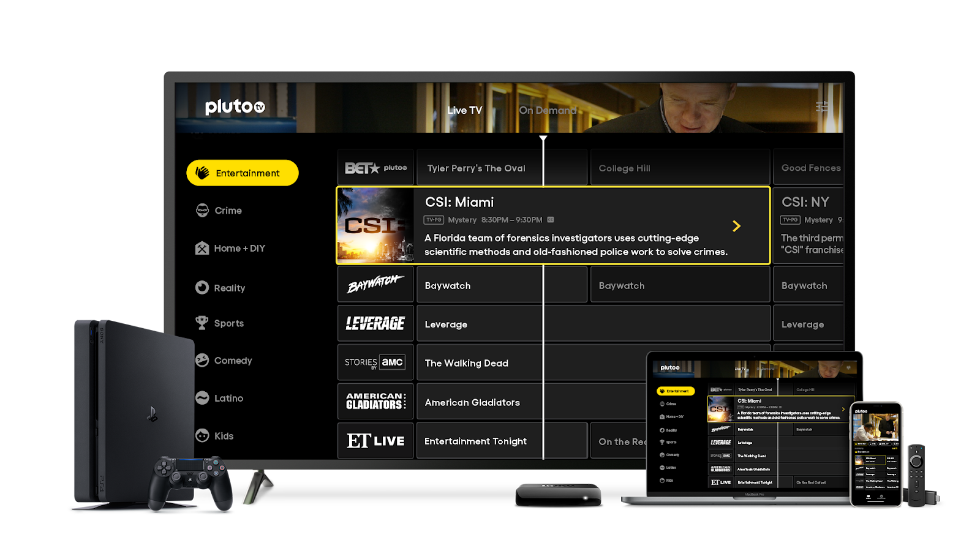Select the BET Pluto channel logo
980x551 pixels.
[375, 168]
